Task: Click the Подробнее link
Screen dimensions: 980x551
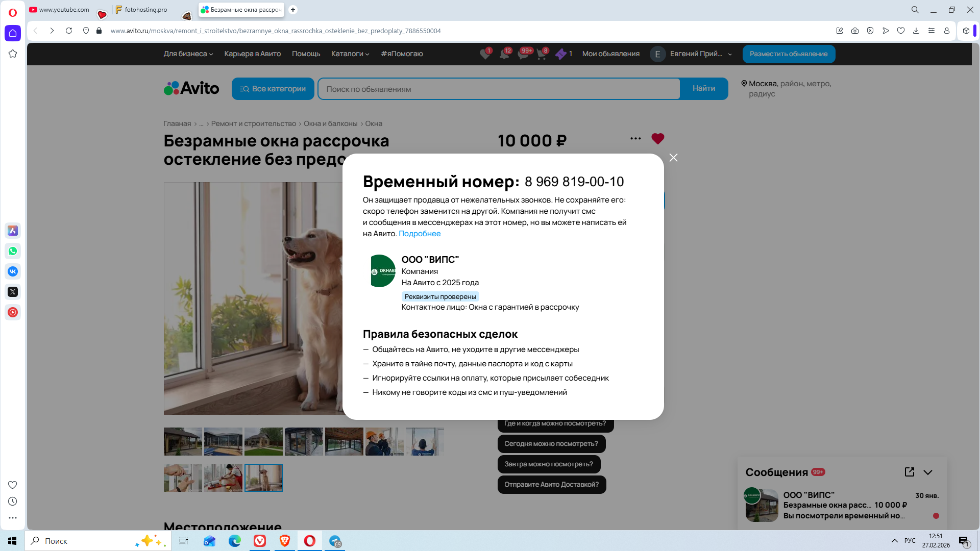Action: click(x=419, y=234)
